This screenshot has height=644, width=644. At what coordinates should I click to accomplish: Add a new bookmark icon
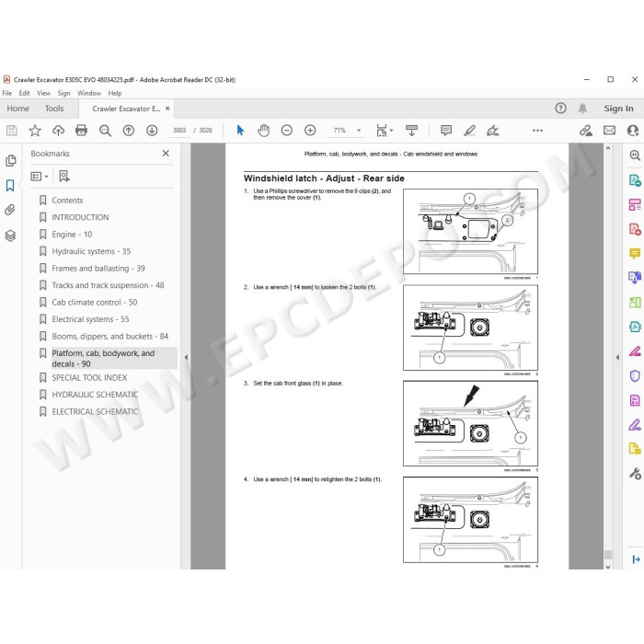(x=64, y=177)
